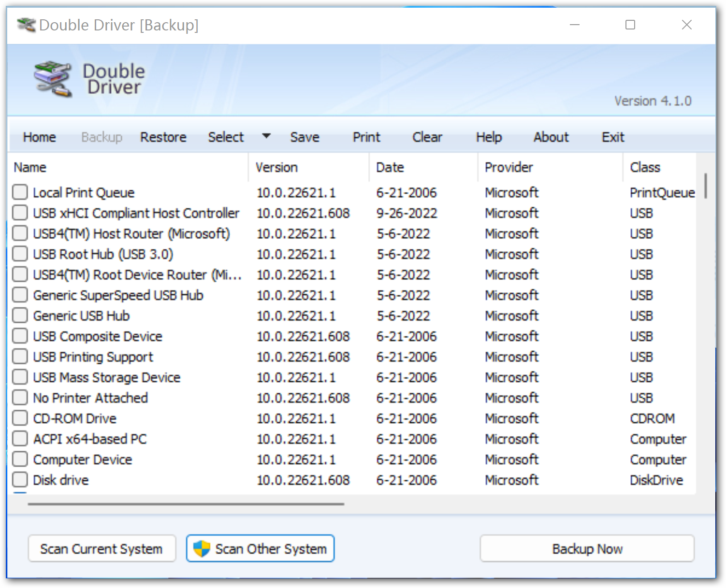The height and width of the screenshot is (588, 726).
Task: Click the vertical scrollbar thumb
Action: click(x=706, y=186)
